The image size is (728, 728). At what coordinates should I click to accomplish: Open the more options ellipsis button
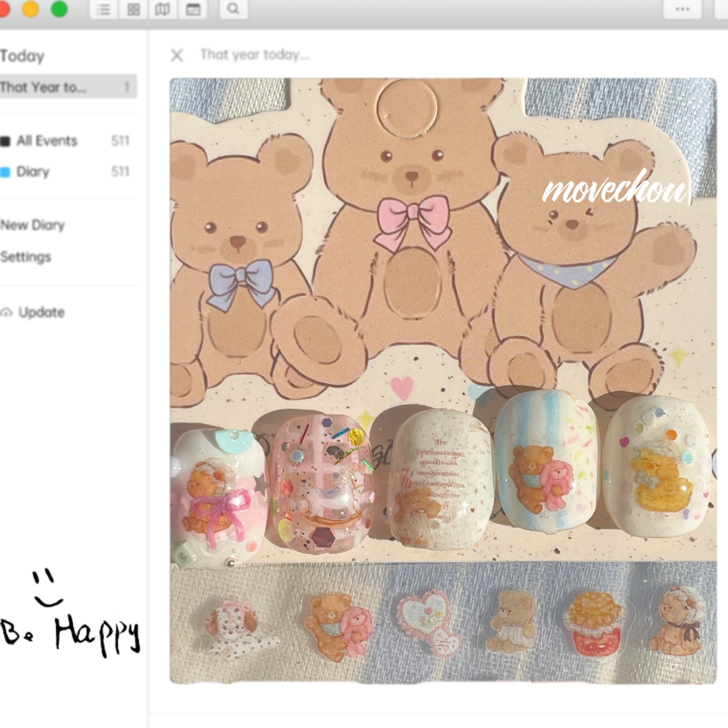682,9
